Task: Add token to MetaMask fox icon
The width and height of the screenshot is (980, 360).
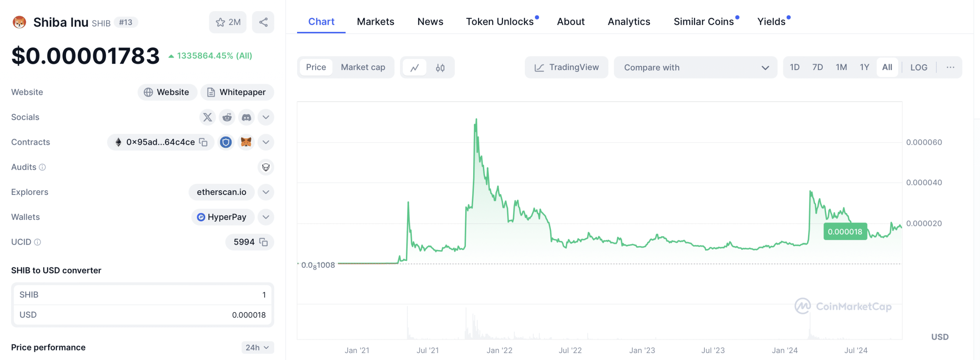Action: pyautogui.click(x=246, y=142)
